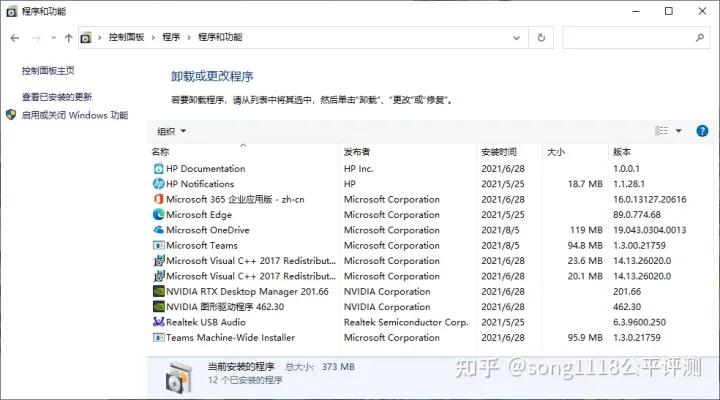Screen dimensions: 720x400
Task: Select Microsoft 365 企业应用版 - zh-cn entry
Action: [x=235, y=199]
